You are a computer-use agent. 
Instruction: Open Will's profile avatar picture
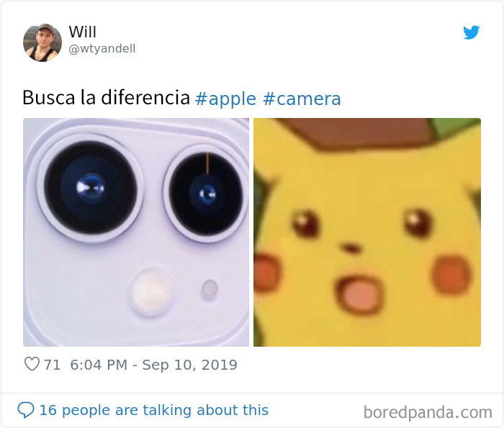42,42
